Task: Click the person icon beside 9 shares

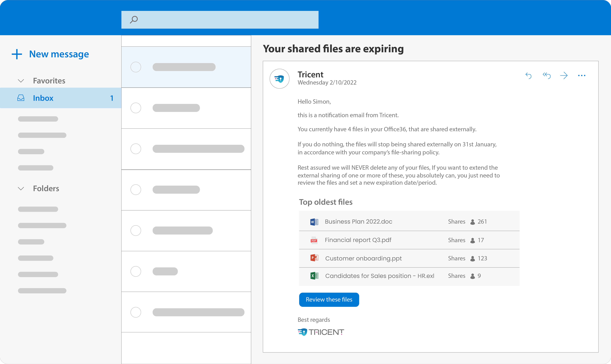Action: (473, 276)
